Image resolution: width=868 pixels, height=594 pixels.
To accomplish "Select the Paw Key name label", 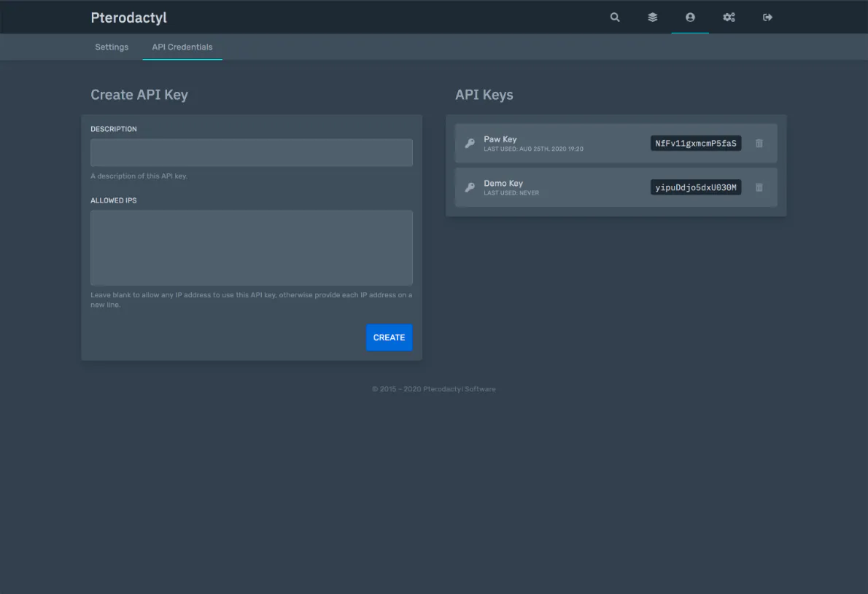I will [500, 139].
